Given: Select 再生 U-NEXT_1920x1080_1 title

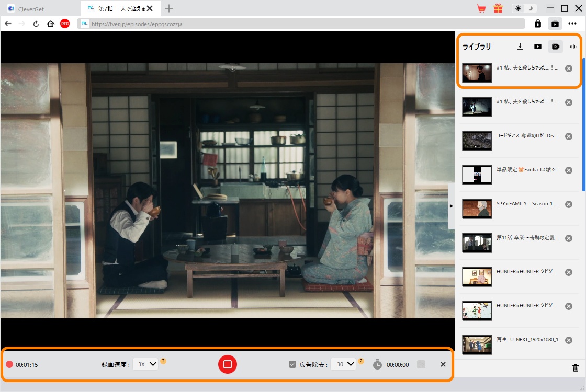Looking at the screenshot, I should (x=527, y=339).
